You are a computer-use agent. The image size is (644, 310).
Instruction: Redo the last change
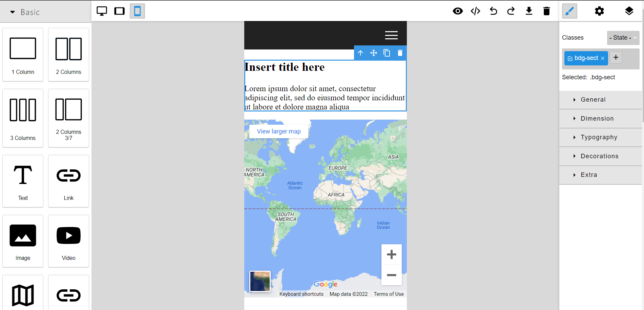tap(511, 11)
